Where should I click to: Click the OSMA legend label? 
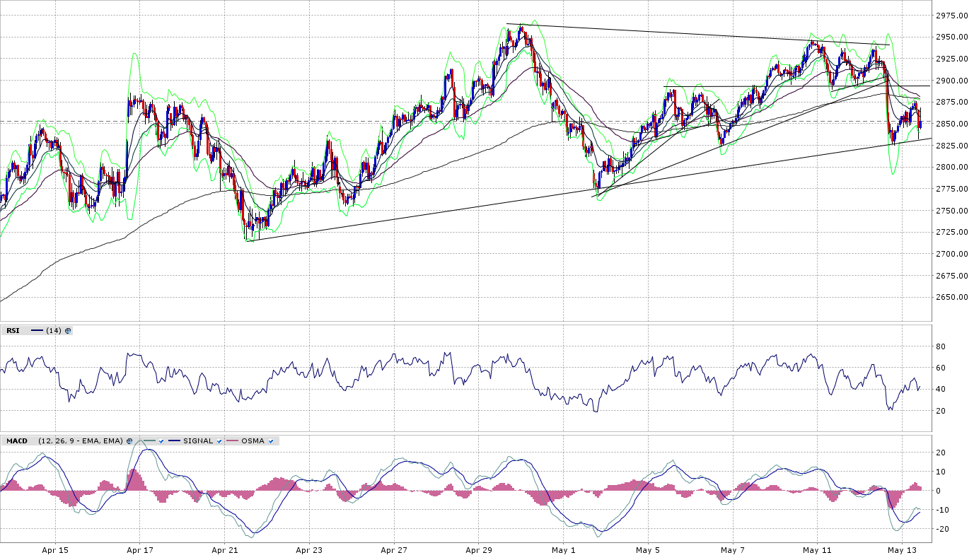pos(253,441)
